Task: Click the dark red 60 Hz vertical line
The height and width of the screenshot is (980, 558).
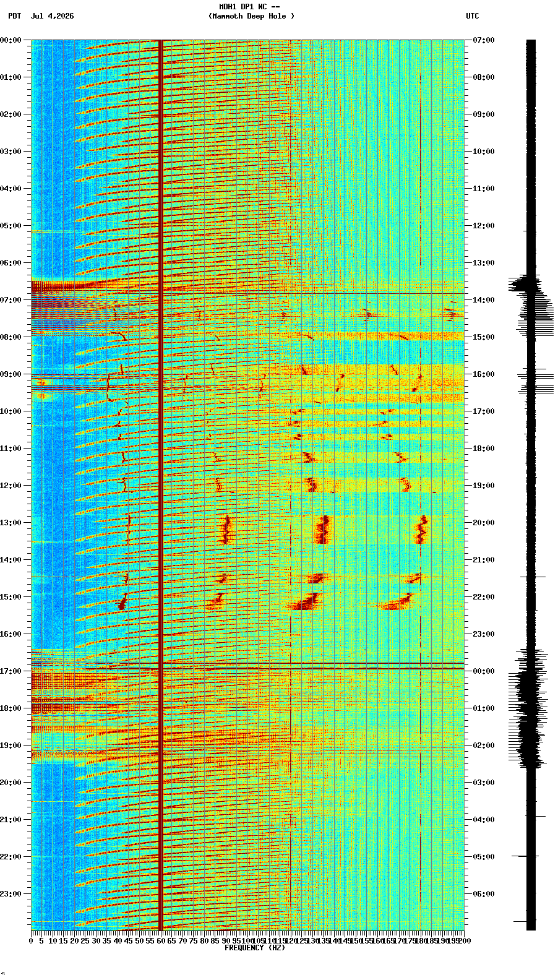Action: click(161, 485)
